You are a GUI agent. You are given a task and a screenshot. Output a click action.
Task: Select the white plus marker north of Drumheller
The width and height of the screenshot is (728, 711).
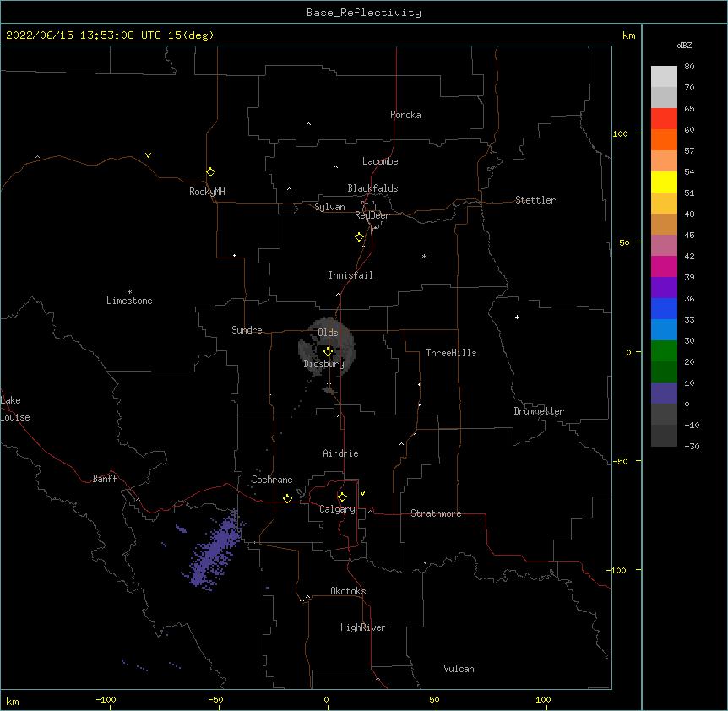pyautogui.click(x=517, y=317)
